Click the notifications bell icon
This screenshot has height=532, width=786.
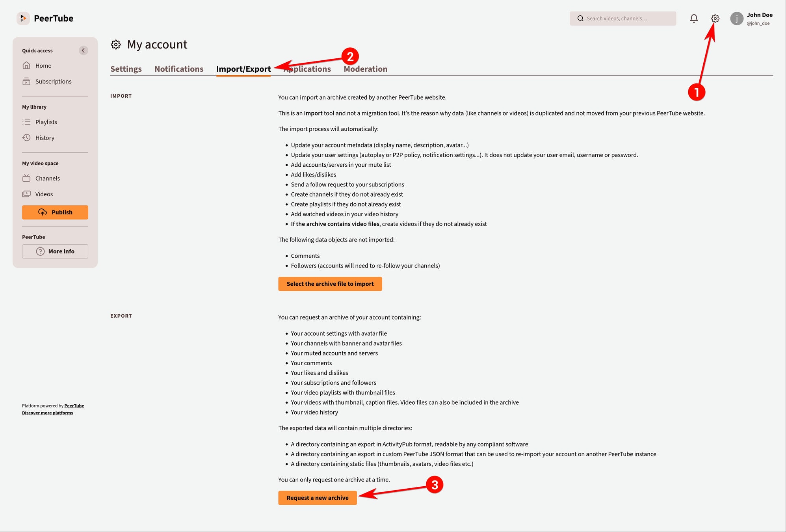click(x=694, y=19)
